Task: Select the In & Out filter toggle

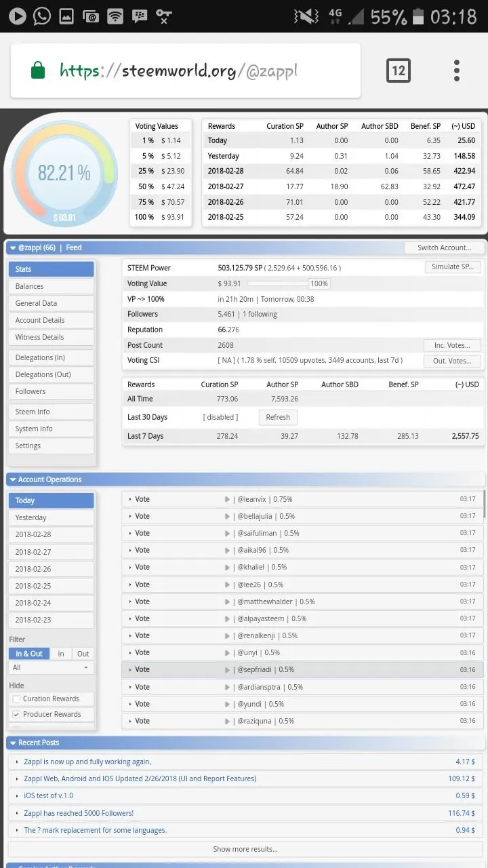Action: coord(28,654)
